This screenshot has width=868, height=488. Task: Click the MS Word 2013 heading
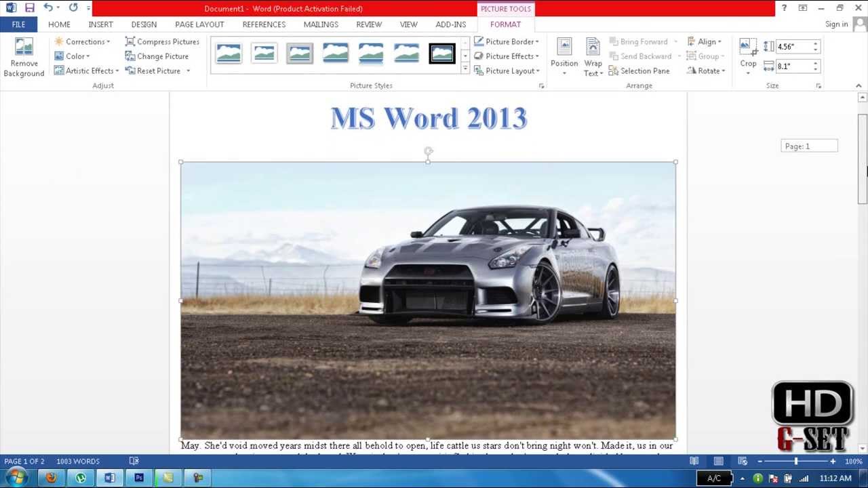tap(429, 119)
